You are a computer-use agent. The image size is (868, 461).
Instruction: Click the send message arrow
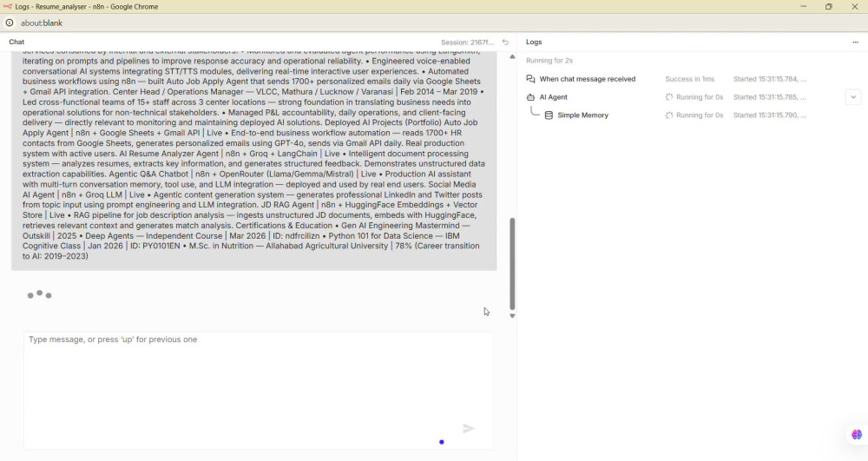coord(469,428)
